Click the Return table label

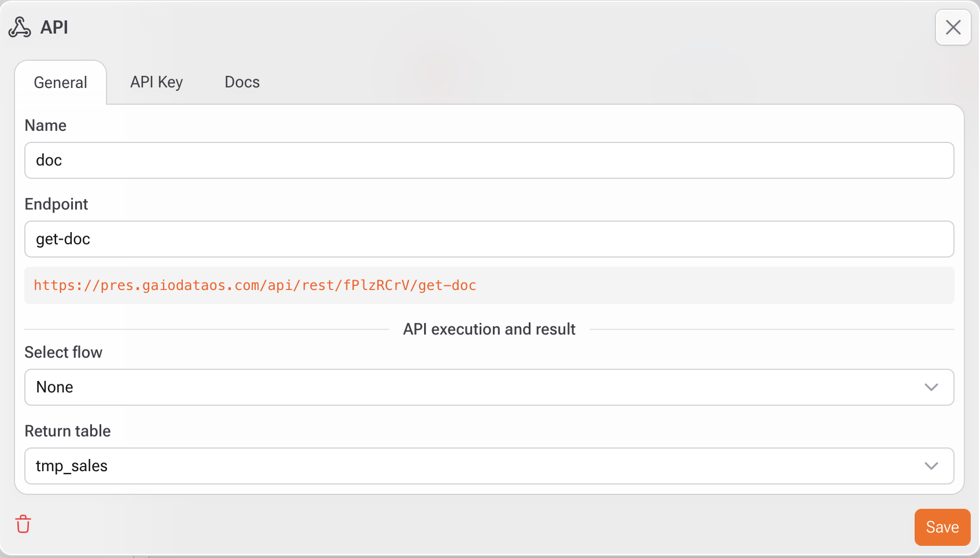click(68, 431)
